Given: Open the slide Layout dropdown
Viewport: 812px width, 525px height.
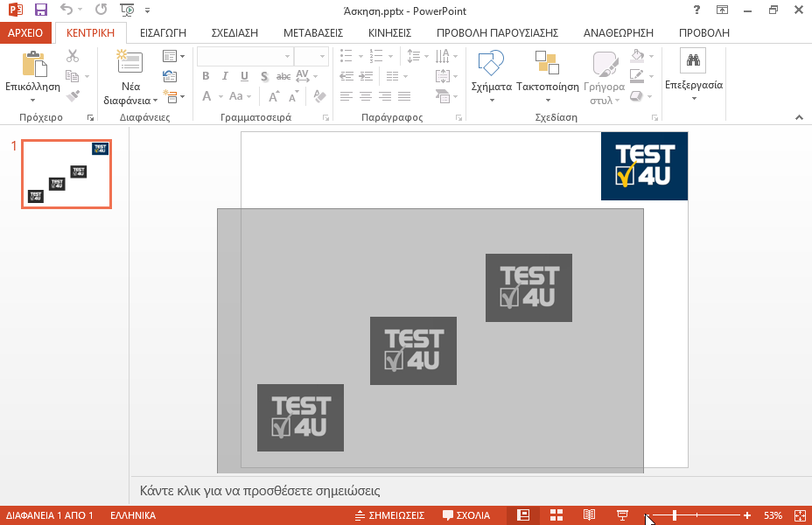Looking at the screenshot, I should (x=173, y=56).
